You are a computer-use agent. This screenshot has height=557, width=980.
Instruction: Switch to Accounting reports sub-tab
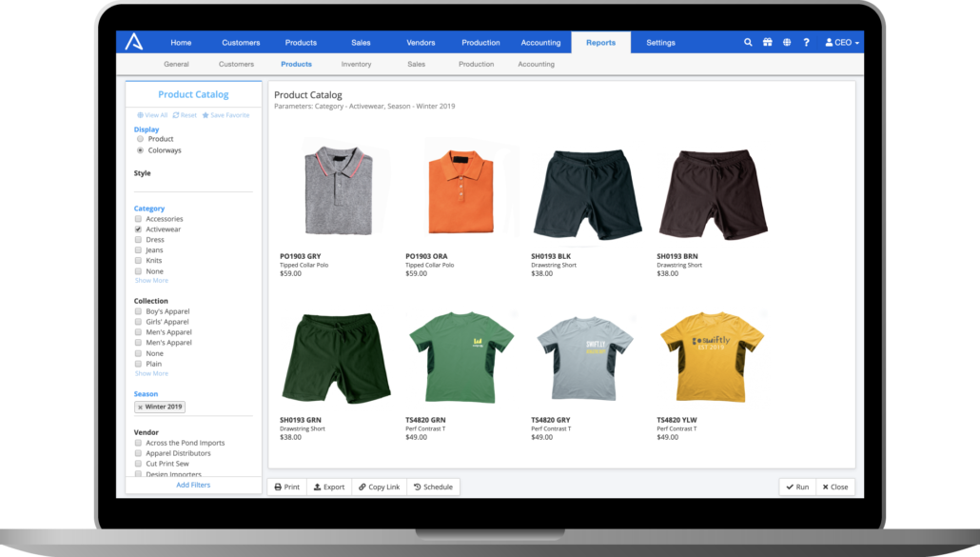(537, 64)
